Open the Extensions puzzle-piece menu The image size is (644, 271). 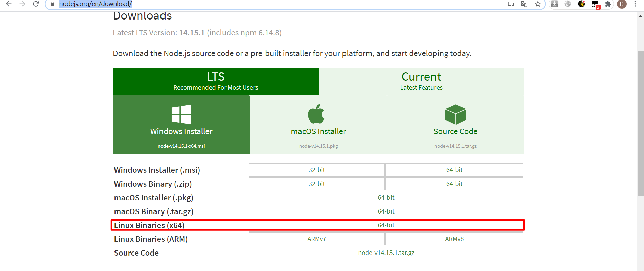pos(608,4)
